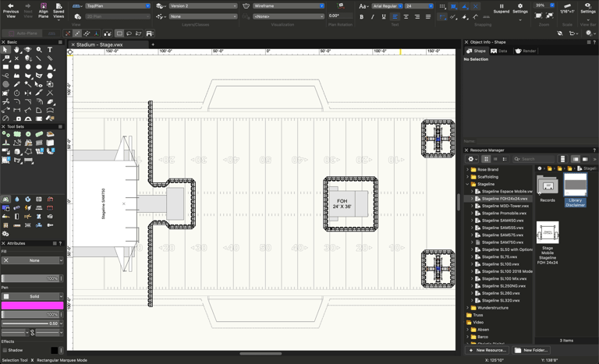Expand the Scaffolding folder

point(468,177)
